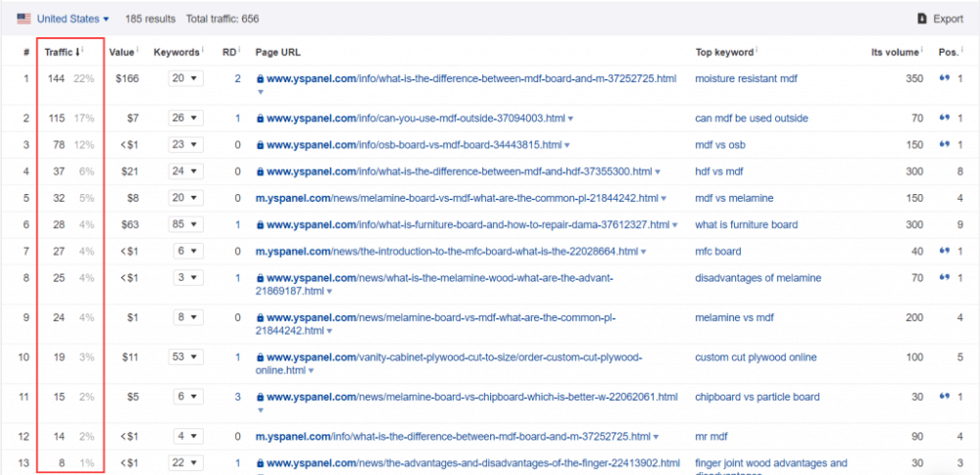Click the quote icon in row 1 position

(x=944, y=78)
